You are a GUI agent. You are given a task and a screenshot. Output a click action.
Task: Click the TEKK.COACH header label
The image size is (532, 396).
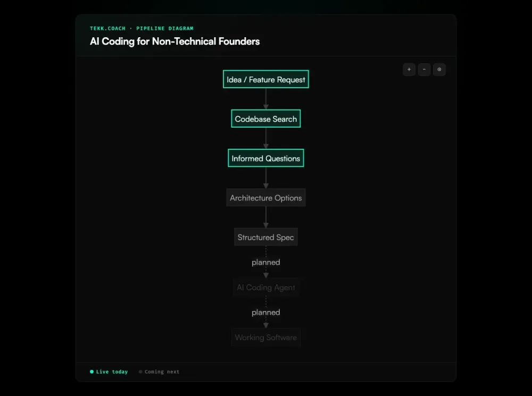click(107, 28)
